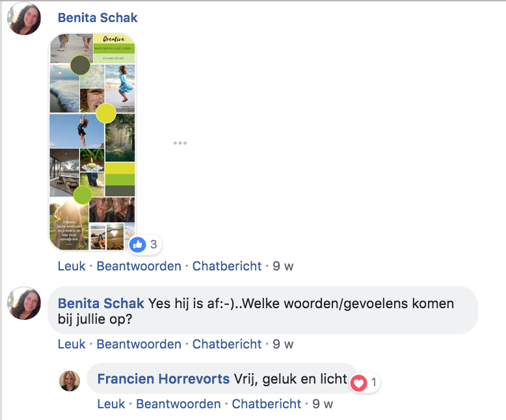Click Benita Schak's name above the collage
Viewport: 506px width, 420px height.
pos(98,18)
